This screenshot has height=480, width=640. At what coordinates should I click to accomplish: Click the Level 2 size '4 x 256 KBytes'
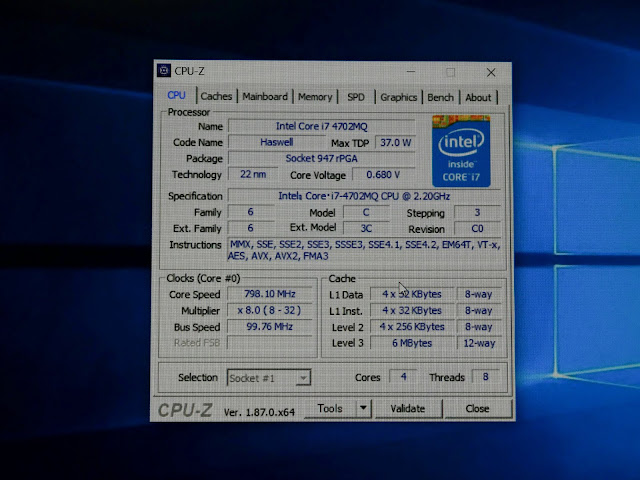412,327
